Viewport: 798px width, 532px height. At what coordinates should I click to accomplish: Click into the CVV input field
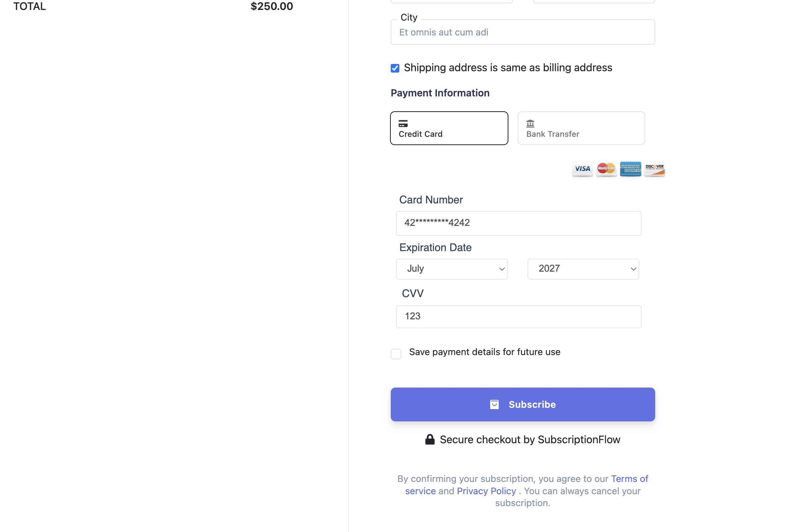pos(519,317)
